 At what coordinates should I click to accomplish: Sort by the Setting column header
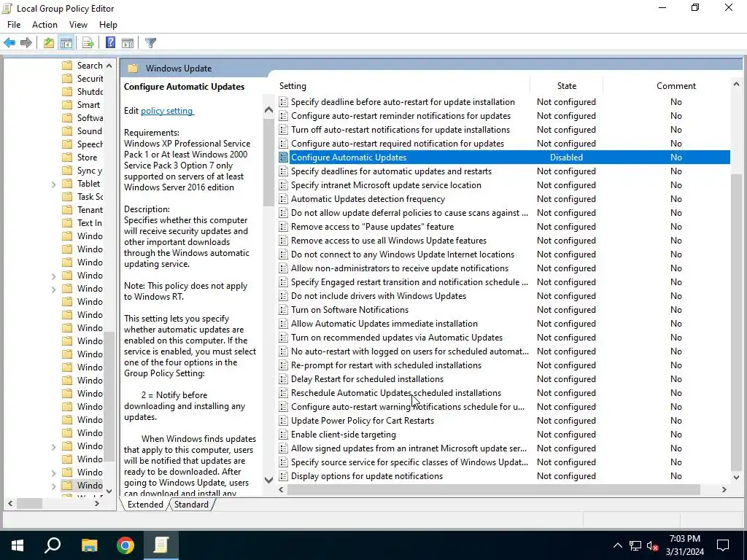(293, 86)
